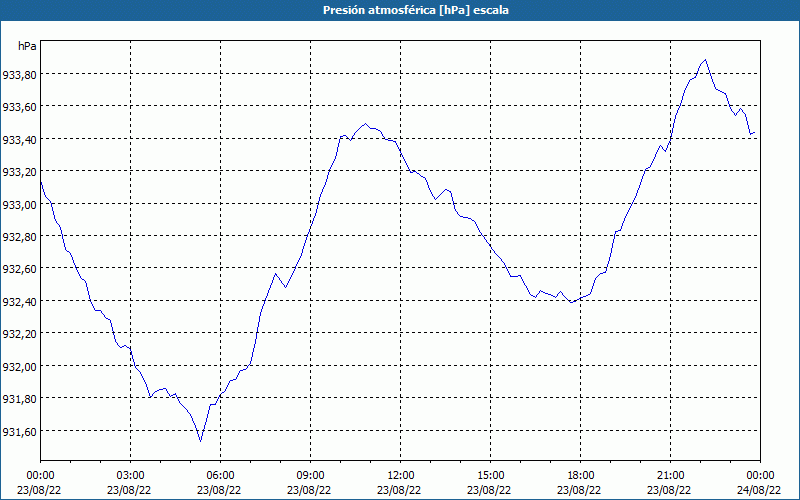800x500 pixels.
Task: Select the 932,00 y-axis value
Action: (x=19, y=366)
